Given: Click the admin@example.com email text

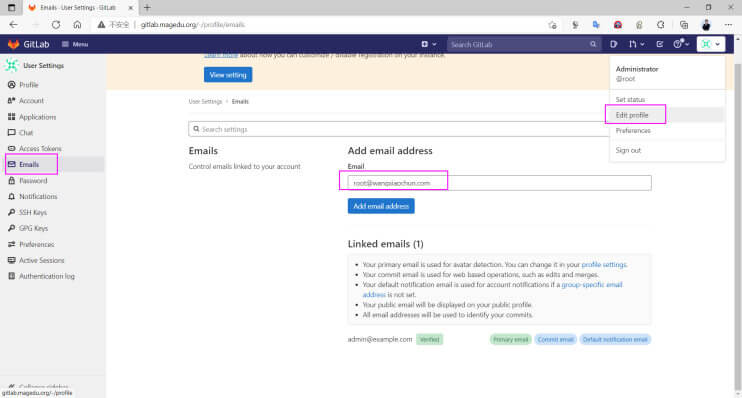Looking at the screenshot, I should 380,339.
